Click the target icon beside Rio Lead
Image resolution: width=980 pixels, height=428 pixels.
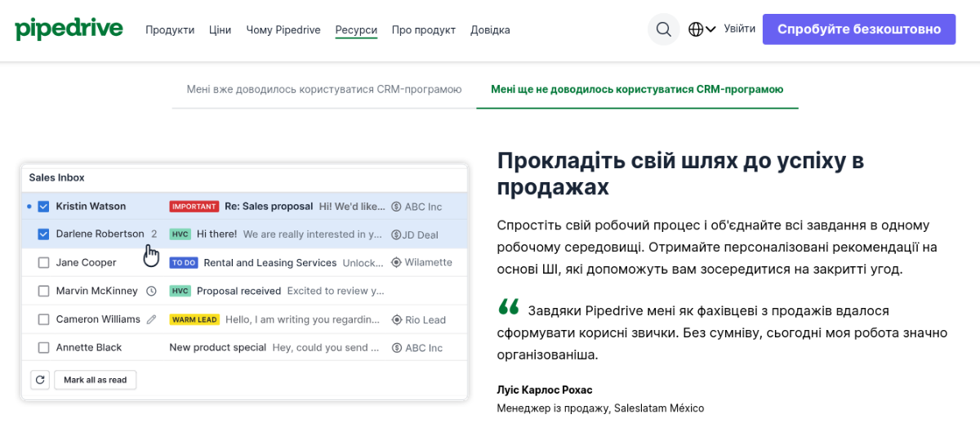(397, 320)
